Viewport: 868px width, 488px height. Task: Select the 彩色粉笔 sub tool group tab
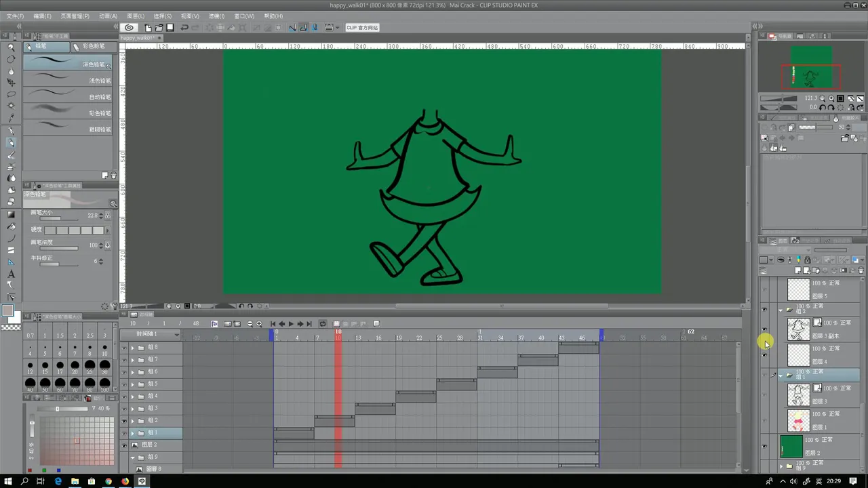click(93, 46)
